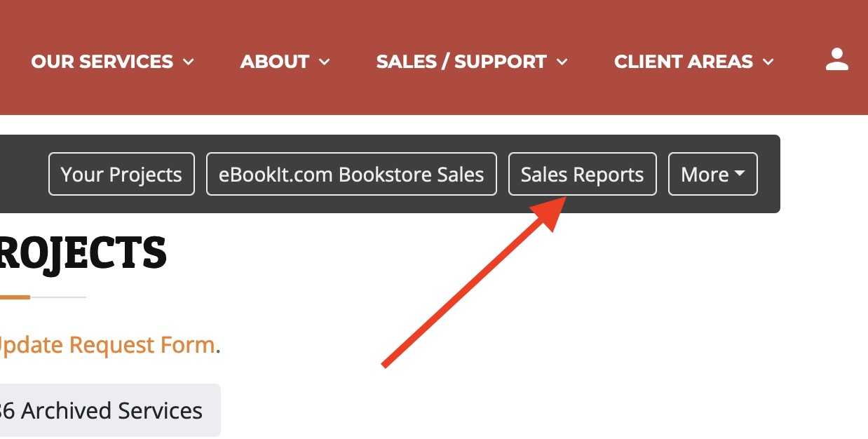
Task: Click the Sales Reports button
Action: [x=582, y=174]
